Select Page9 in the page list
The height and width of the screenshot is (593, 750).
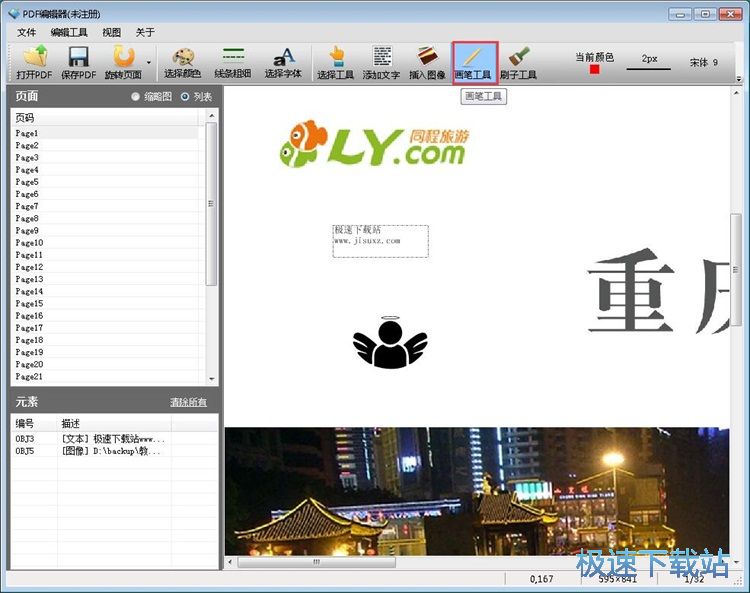click(105, 231)
